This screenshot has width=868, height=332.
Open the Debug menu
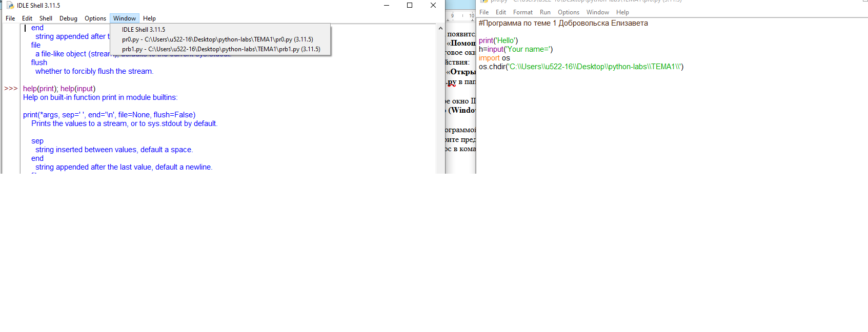68,18
